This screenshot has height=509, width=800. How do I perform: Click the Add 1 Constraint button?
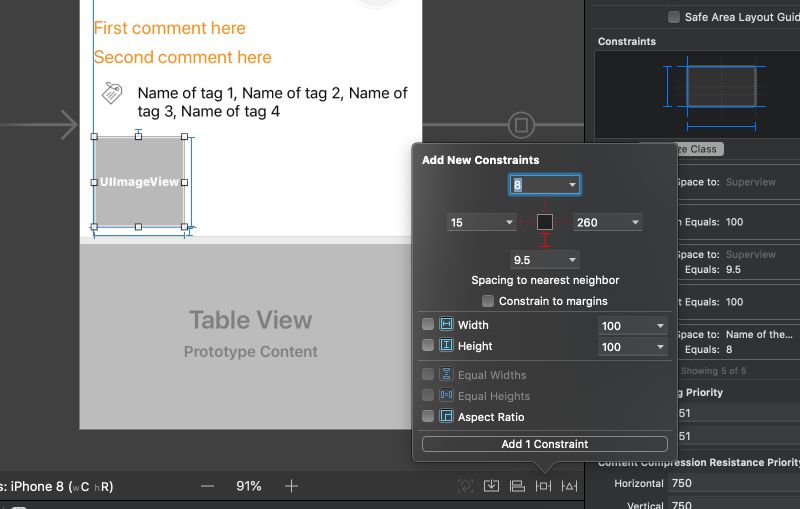[x=544, y=444]
